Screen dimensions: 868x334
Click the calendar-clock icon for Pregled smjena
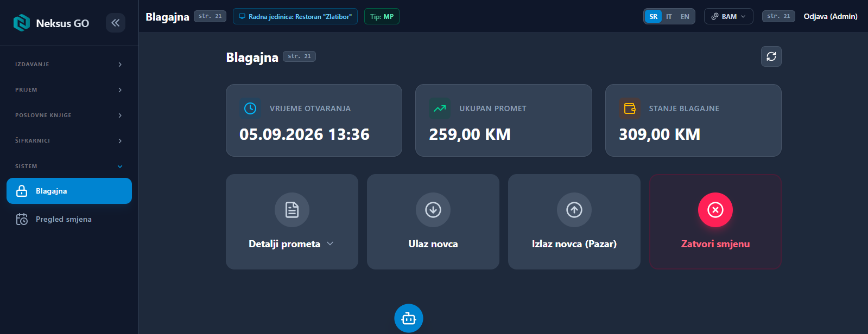point(22,219)
